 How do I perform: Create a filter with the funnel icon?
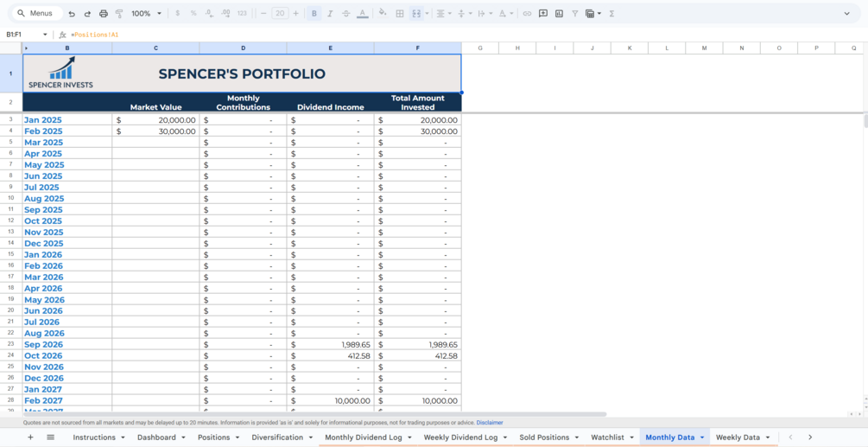[575, 13]
